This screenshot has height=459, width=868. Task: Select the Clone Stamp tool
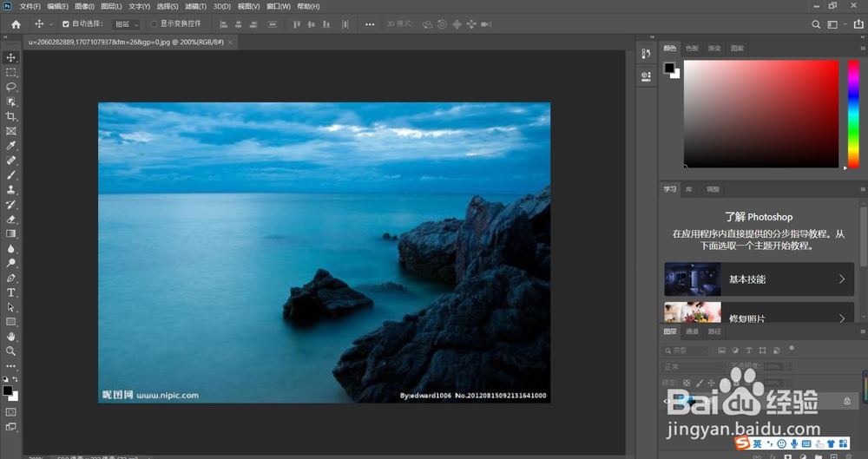(x=11, y=190)
